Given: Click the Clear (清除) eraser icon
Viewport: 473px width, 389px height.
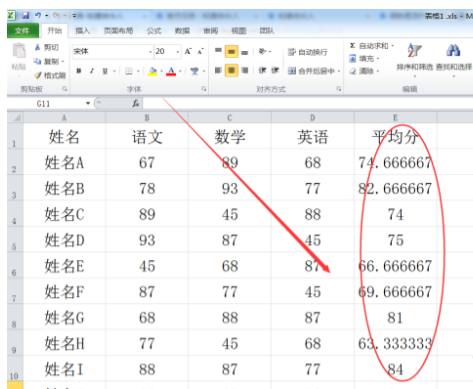Looking at the screenshot, I should pyautogui.click(x=353, y=71).
